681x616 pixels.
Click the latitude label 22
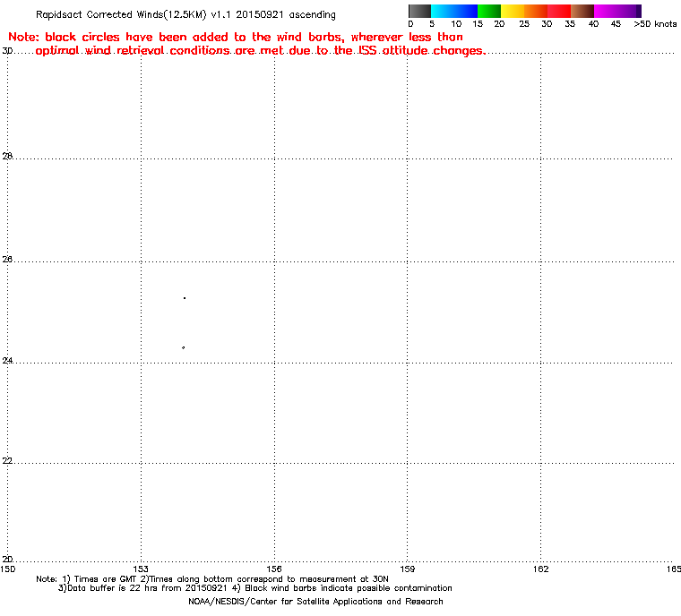pos(7,460)
